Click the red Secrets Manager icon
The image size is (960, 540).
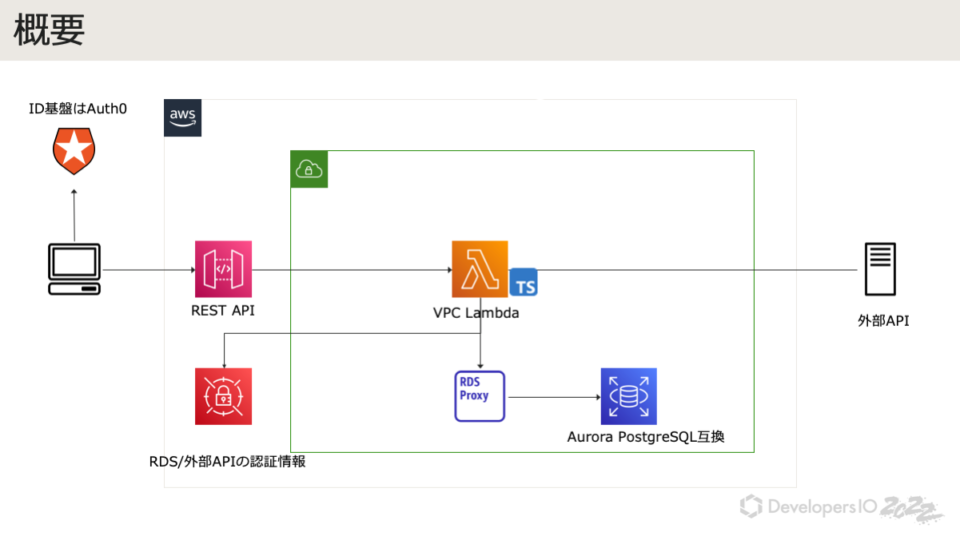click(223, 396)
